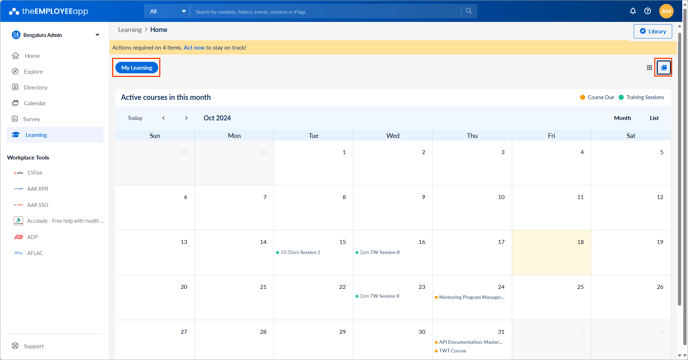Click the Bengaluru Admin account avatar
The width and height of the screenshot is (688, 360).
(x=16, y=35)
